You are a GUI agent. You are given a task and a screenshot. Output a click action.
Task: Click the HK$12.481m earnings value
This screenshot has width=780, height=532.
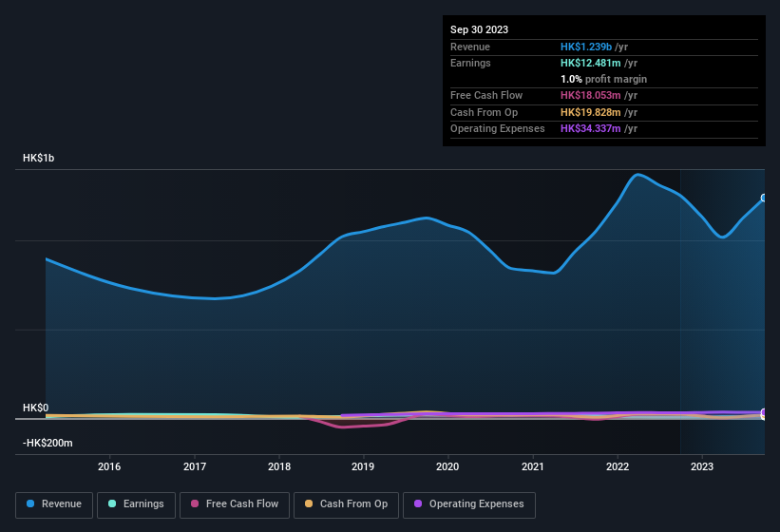(x=591, y=63)
